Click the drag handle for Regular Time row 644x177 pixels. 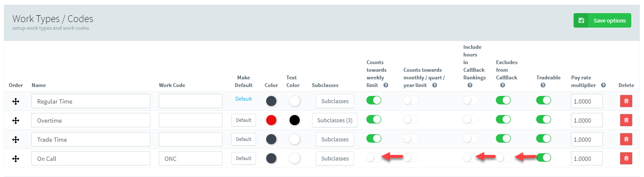click(16, 101)
